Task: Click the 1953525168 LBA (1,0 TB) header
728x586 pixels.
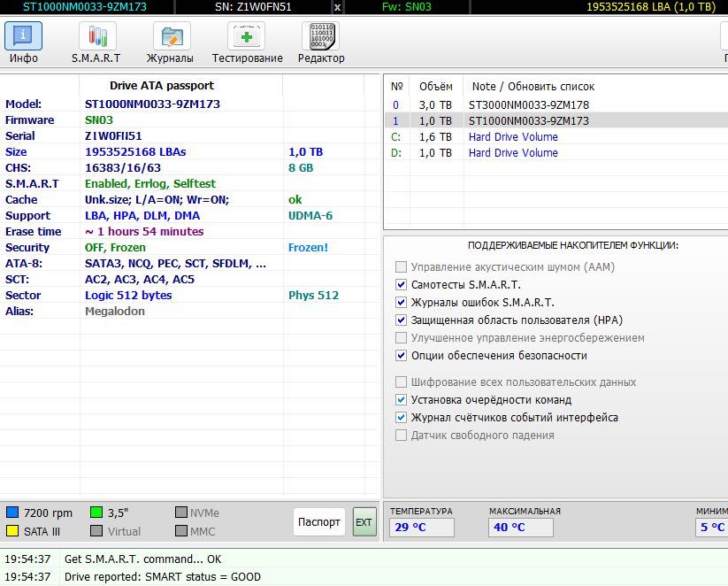Action: (651, 7)
